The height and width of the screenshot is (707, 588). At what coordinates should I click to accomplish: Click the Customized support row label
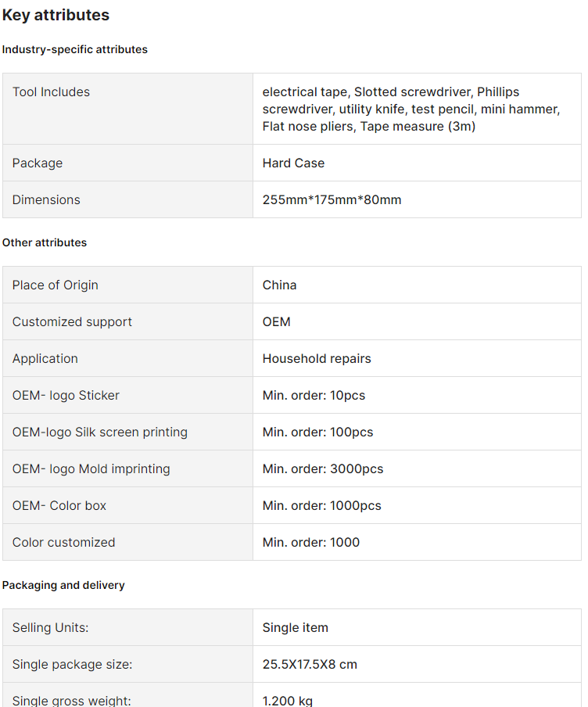point(72,322)
